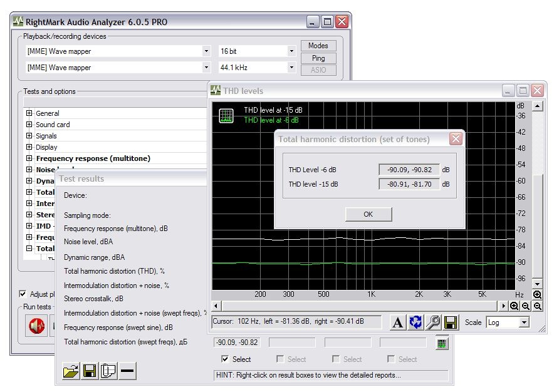Screen dimensions: 559x392
Task: Click the horizontal scrollbar under the graph
Action: (x=359, y=306)
